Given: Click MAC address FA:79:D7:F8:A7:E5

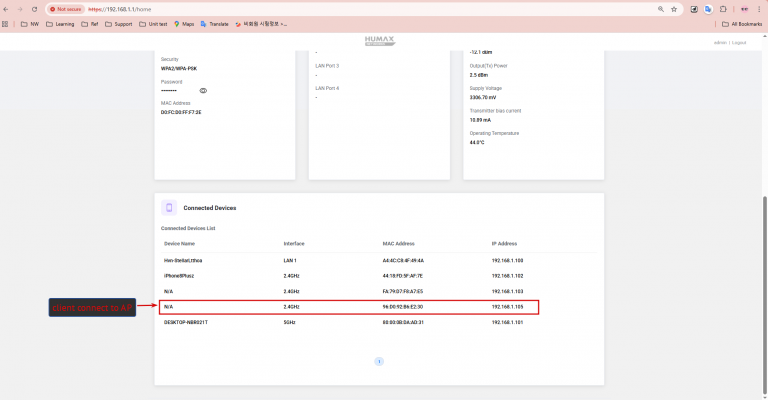Looking at the screenshot, I should [x=403, y=291].
